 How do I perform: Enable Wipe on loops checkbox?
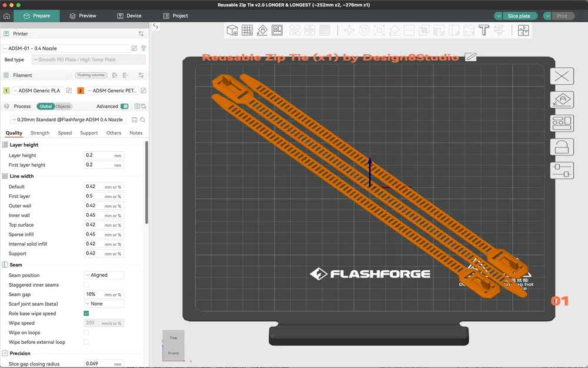[x=86, y=332]
